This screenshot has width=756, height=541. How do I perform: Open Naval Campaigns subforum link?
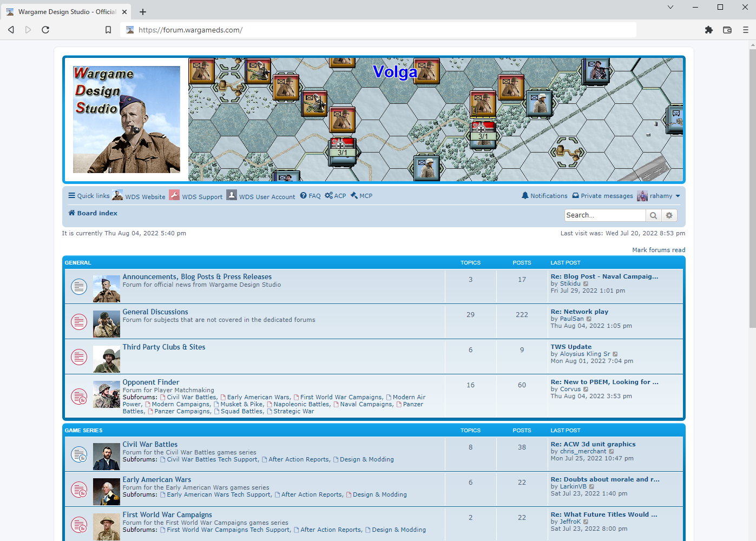tap(366, 404)
